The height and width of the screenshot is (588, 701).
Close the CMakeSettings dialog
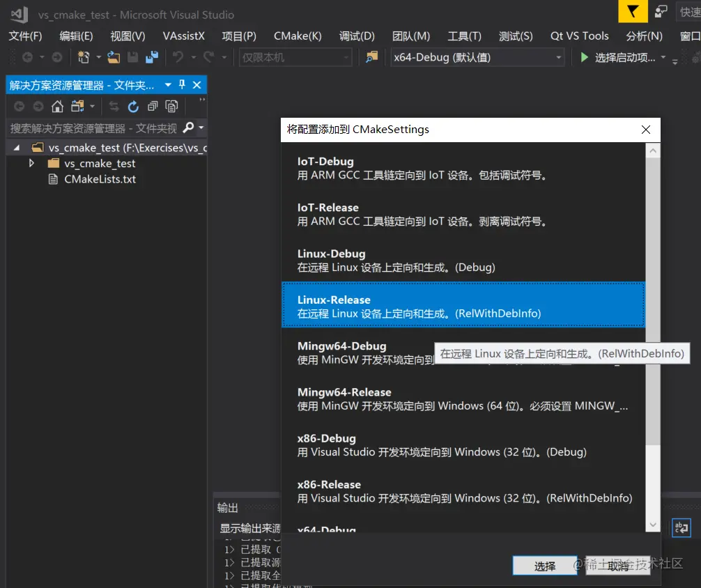coord(645,130)
